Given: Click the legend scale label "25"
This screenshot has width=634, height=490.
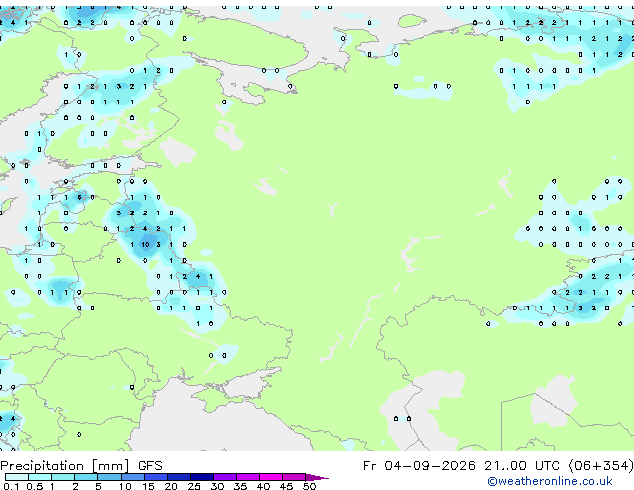Looking at the screenshot, I should [194, 486].
